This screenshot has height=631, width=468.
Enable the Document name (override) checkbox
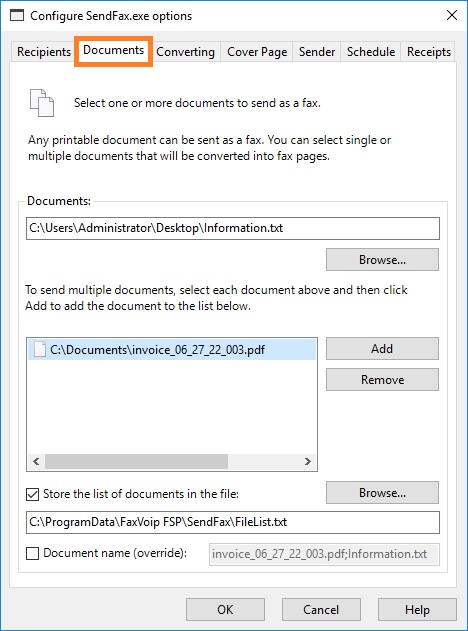[x=33, y=553]
